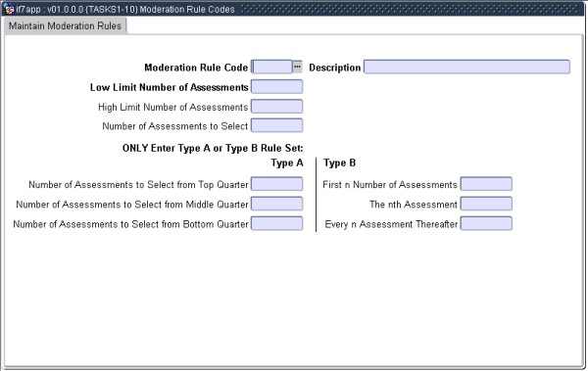Click the Middle Quarter assessments field
Viewport: 588px width, 371px height.
tap(276, 204)
